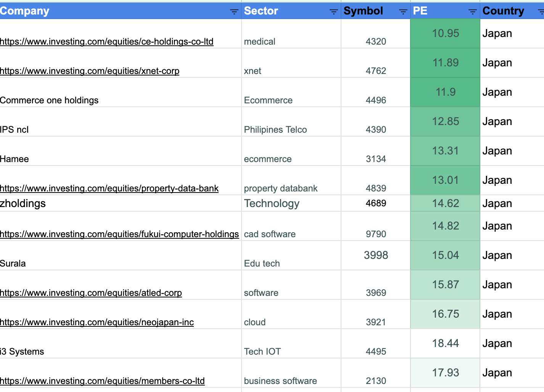This screenshot has height=392, width=544.
Task: Select the Country header cell
Action: pyautogui.click(x=512, y=11)
